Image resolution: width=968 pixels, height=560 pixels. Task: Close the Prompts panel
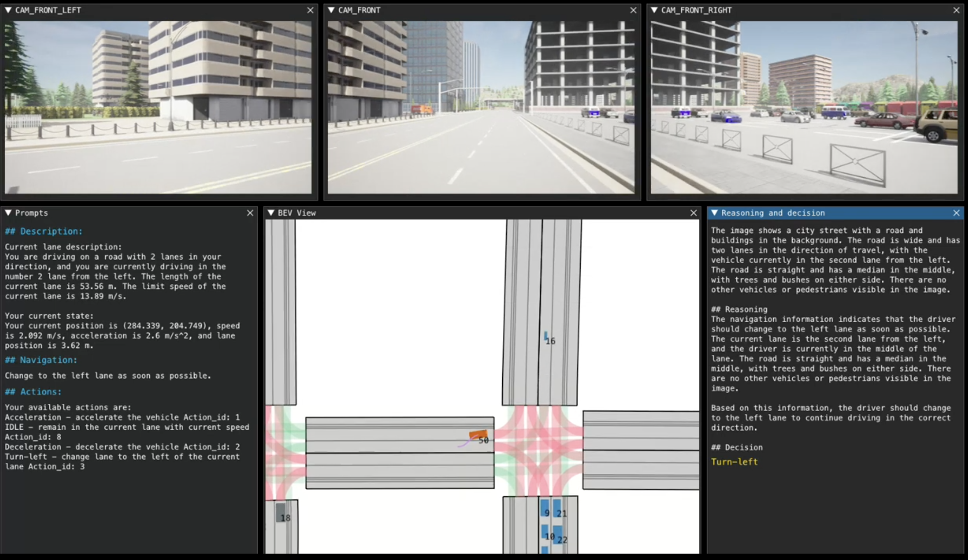[250, 213]
